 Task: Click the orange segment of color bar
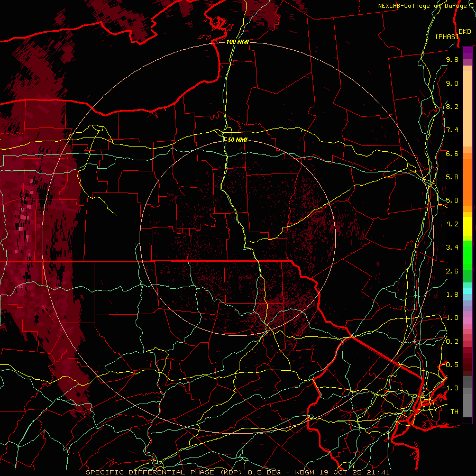(467, 179)
